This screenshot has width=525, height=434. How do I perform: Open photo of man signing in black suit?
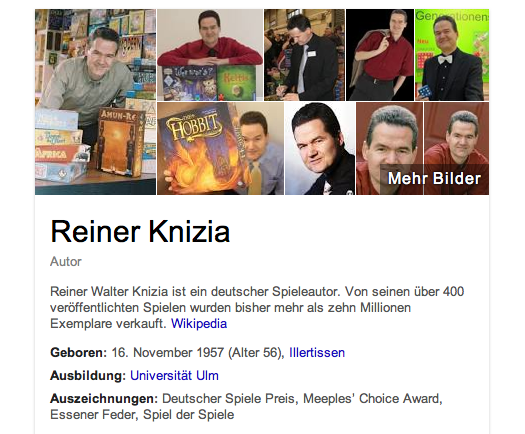coord(304,55)
